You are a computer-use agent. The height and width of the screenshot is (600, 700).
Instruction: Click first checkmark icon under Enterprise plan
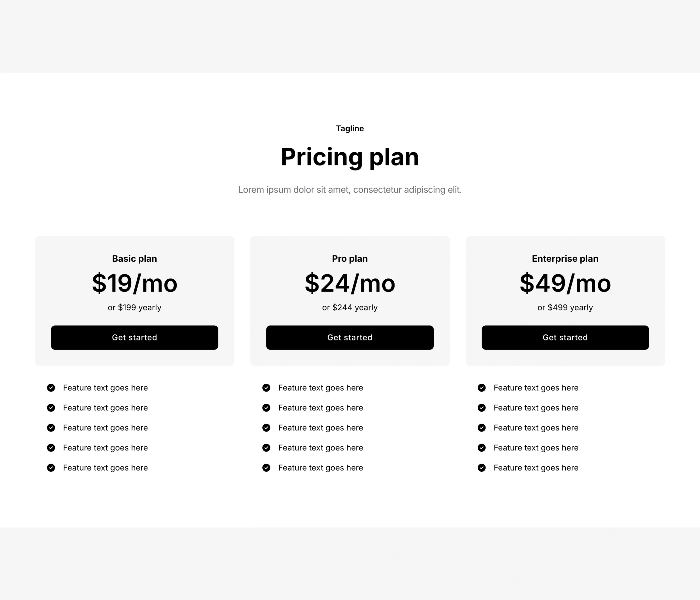click(482, 388)
